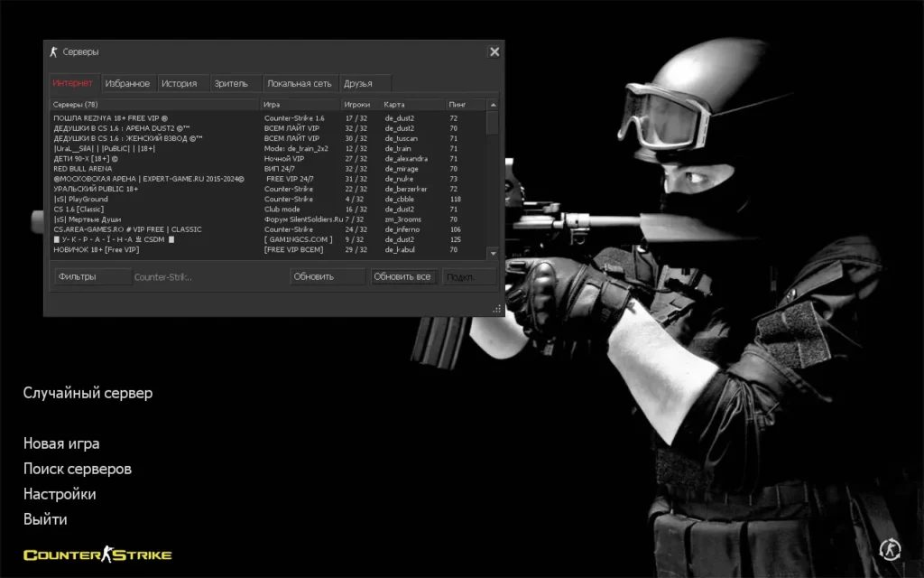This screenshot has height=578, width=924.
Task: Open the История tab
Action: 181,82
